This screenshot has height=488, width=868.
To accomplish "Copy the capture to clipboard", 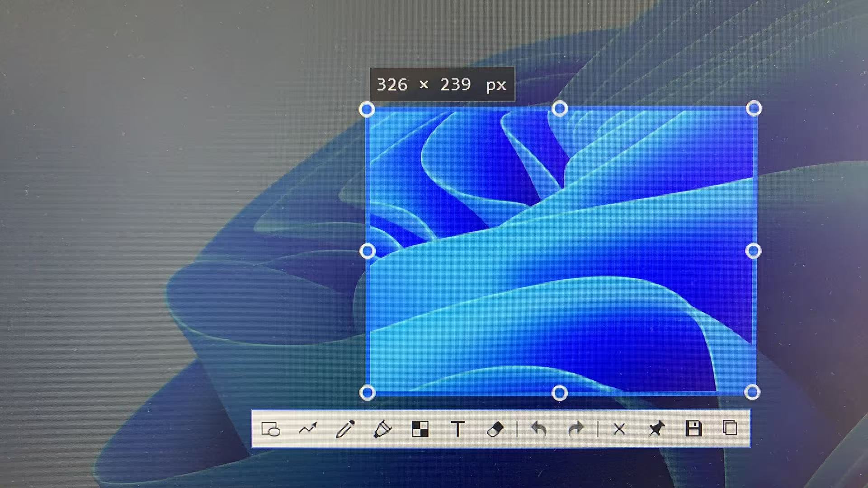I will 730,428.
